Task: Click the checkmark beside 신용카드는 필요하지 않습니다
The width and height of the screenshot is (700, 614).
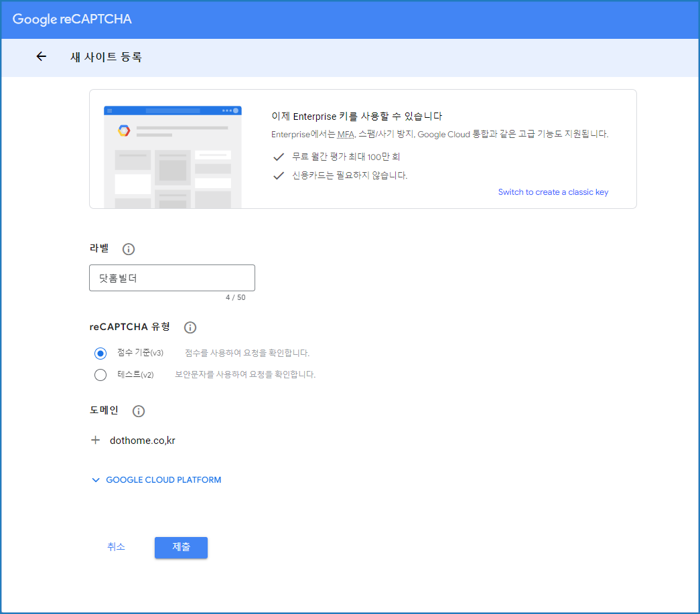Action: click(x=279, y=175)
